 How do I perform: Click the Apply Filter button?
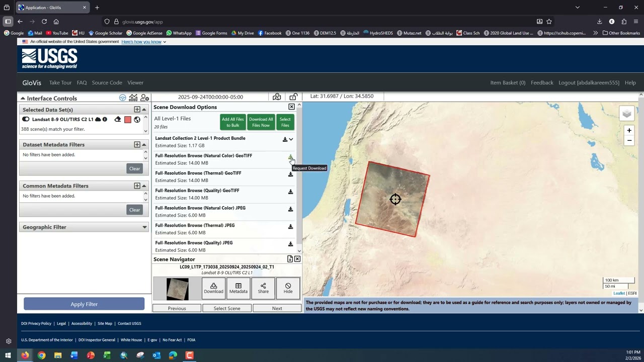point(84,304)
